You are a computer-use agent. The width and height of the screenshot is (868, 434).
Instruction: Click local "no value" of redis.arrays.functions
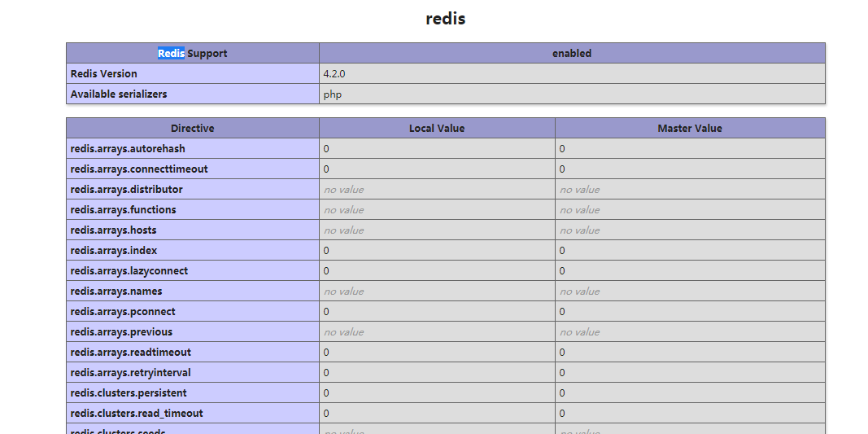tap(344, 209)
